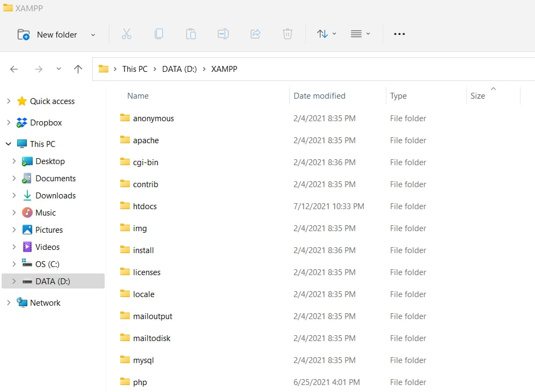Expand the Downloads tree node
Screen dimensions: 535x392
14,195
